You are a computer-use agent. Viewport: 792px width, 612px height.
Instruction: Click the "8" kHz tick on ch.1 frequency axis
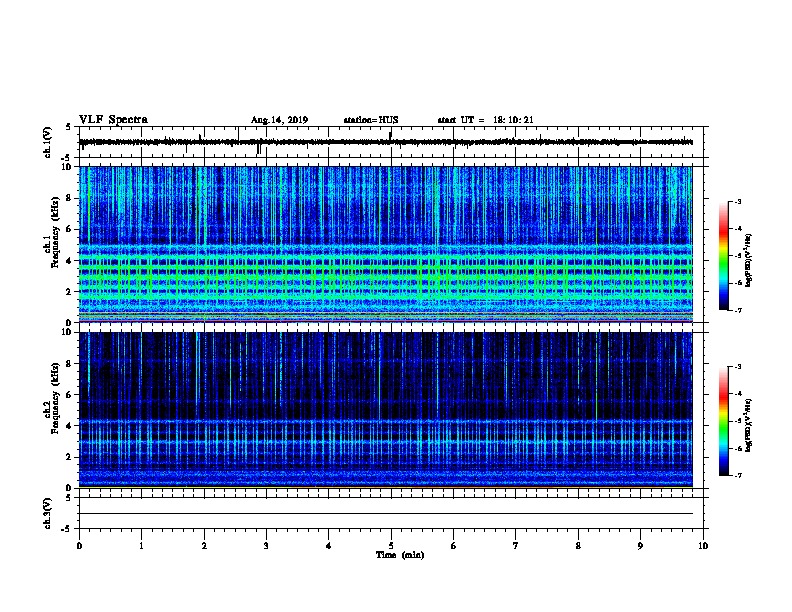(x=69, y=198)
